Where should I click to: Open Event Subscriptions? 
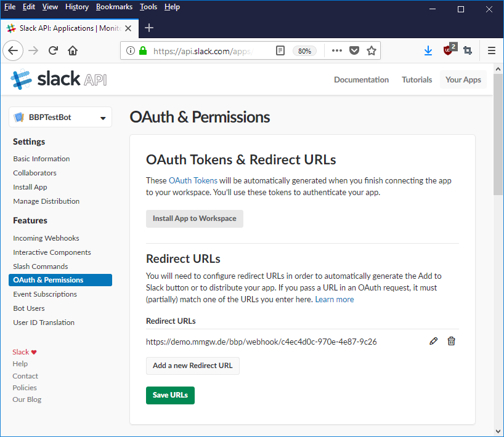[45, 294]
